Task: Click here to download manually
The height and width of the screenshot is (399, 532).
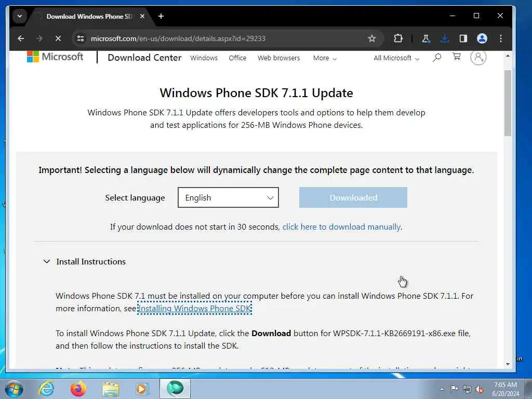Action: pyautogui.click(x=341, y=227)
